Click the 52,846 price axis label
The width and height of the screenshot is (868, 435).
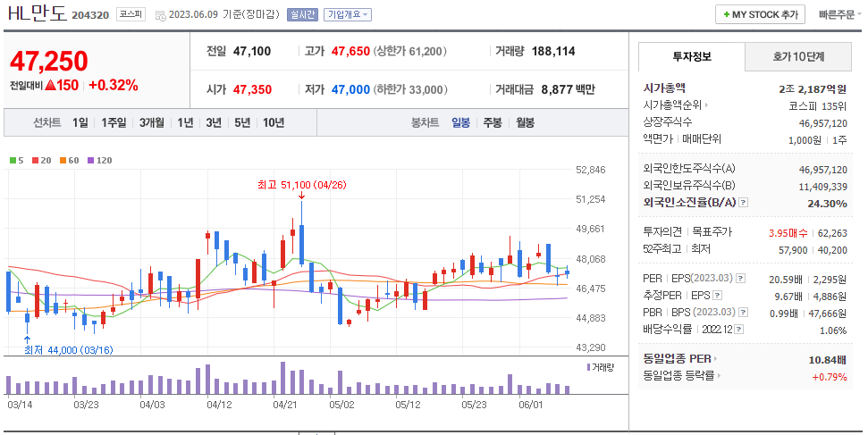pyautogui.click(x=591, y=170)
